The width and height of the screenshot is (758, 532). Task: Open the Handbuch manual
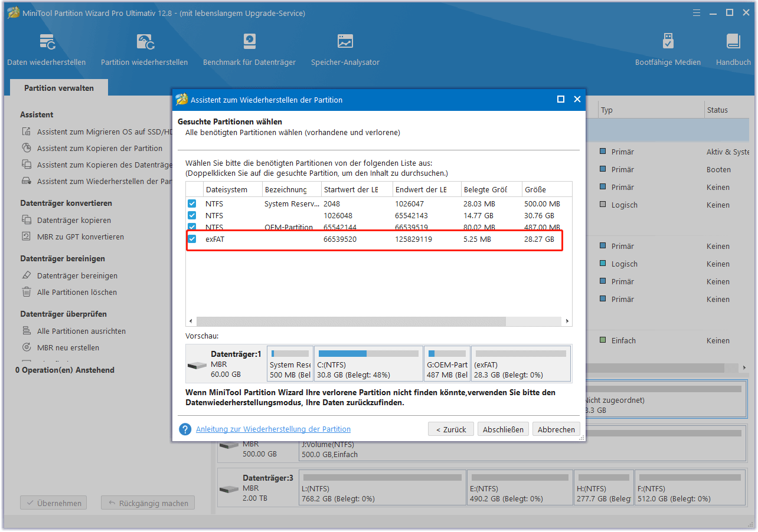click(733, 50)
